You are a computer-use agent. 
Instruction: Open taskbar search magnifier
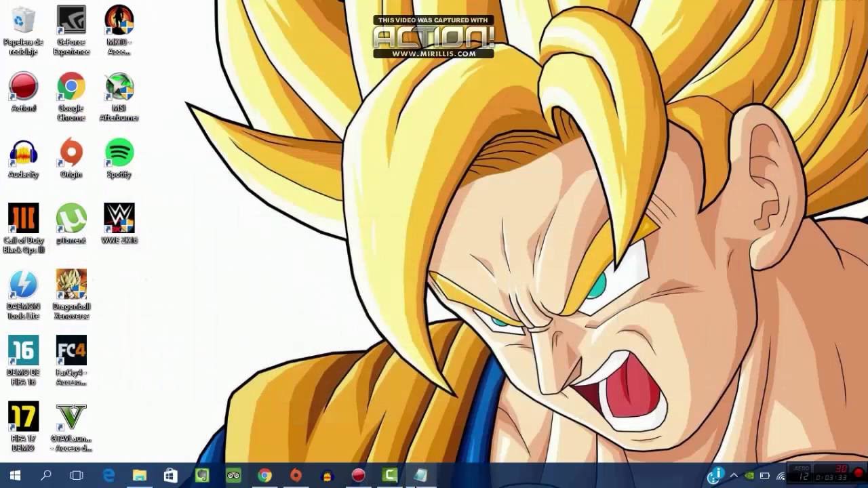point(46,475)
